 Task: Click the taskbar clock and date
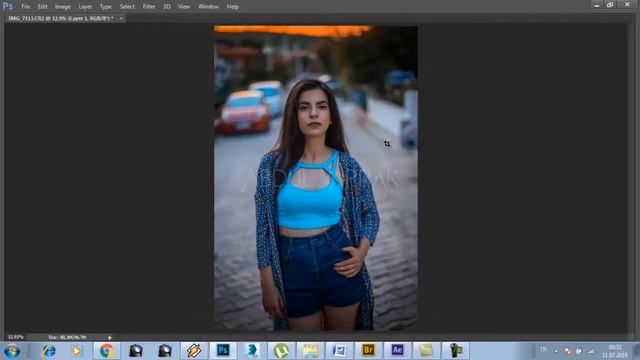[x=614, y=351]
